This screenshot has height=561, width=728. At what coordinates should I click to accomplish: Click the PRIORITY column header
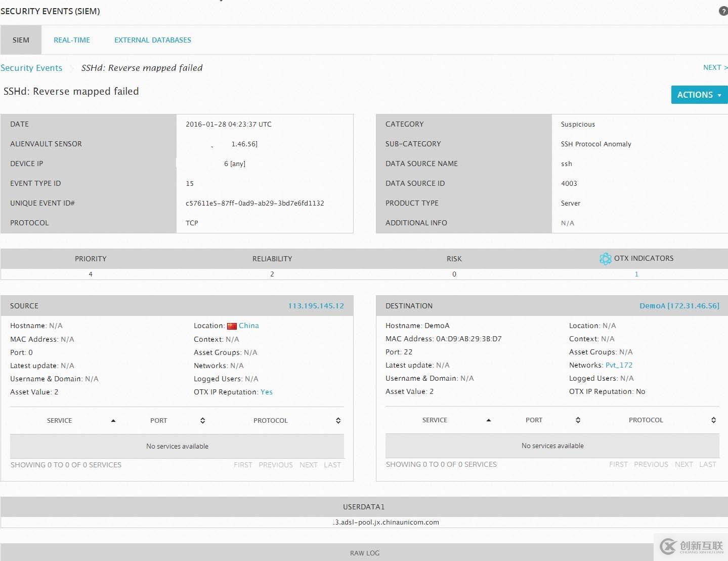pyautogui.click(x=91, y=259)
